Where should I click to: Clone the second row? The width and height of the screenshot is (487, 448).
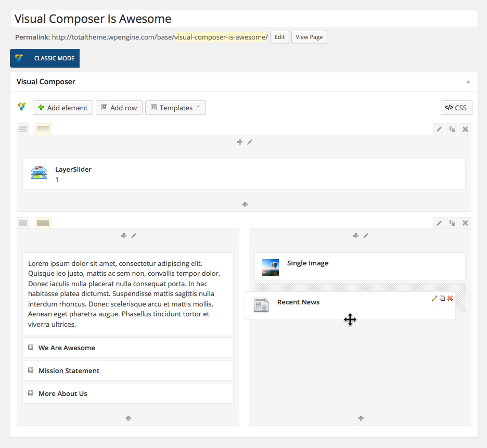452,223
